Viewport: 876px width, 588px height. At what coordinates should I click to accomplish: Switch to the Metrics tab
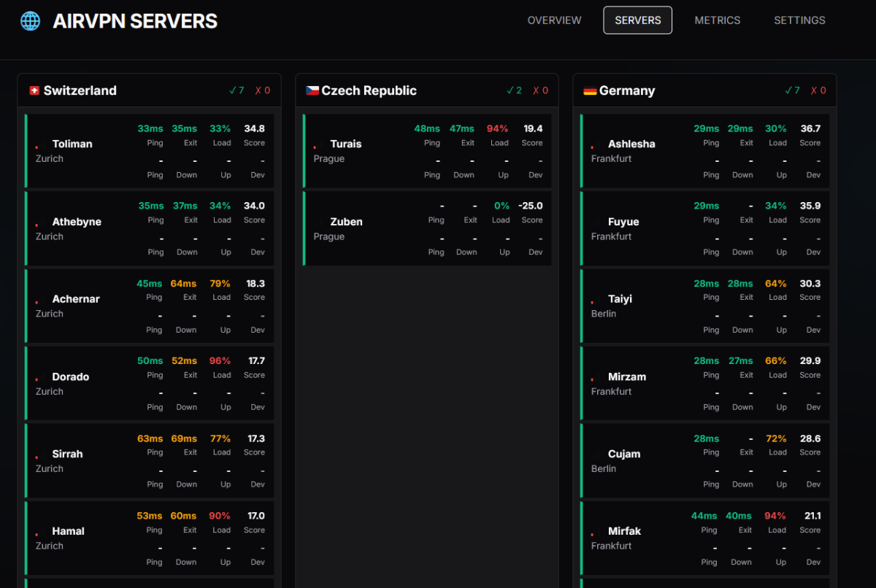pos(717,20)
